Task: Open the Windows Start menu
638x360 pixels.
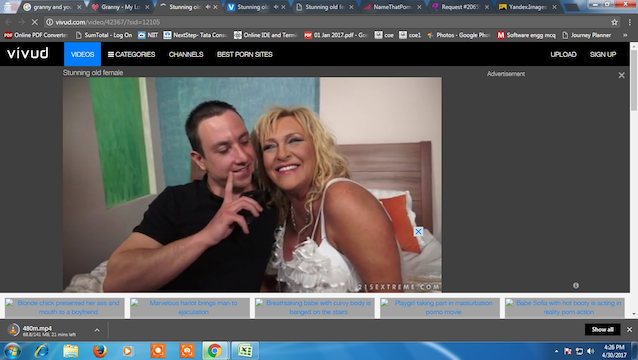Action: tap(12, 351)
